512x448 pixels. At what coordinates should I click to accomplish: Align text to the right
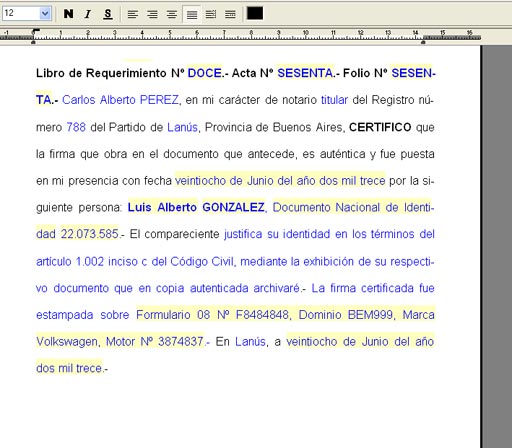pyautogui.click(x=152, y=14)
